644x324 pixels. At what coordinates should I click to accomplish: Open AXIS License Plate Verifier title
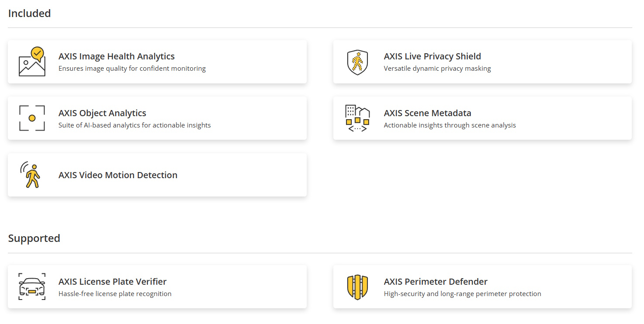point(113,282)
